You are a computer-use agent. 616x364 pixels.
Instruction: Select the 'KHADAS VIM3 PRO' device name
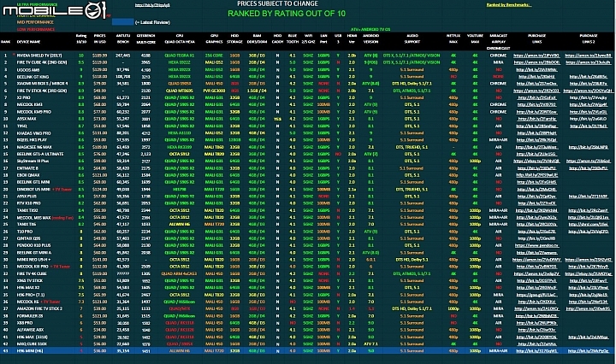[33, 133]
